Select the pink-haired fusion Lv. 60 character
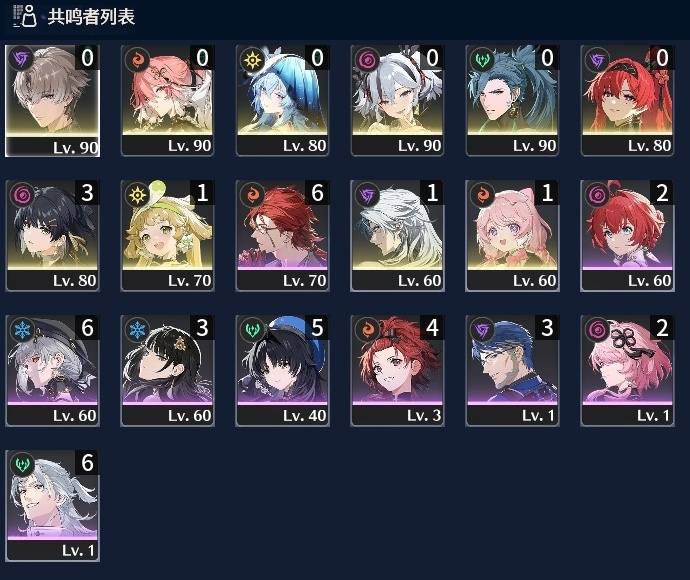Image resolution: width=690 pixels, height=580 pixels. click(513, 236)
